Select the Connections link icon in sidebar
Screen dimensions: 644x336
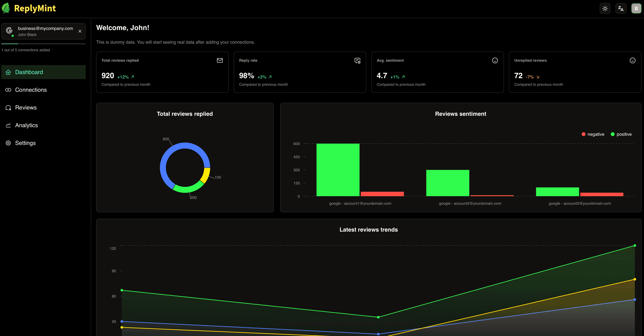[8, 90]
